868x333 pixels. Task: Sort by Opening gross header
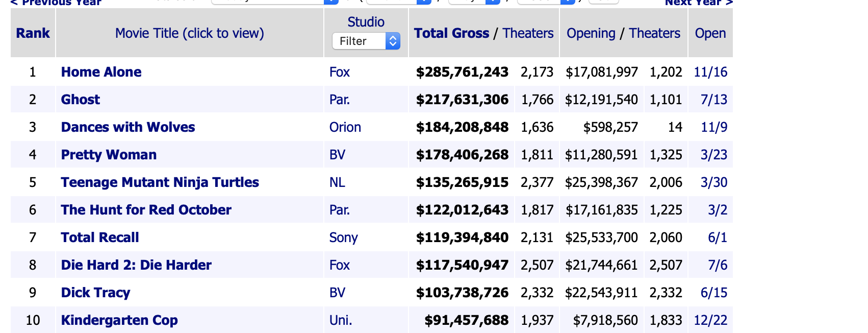[591, 33]
